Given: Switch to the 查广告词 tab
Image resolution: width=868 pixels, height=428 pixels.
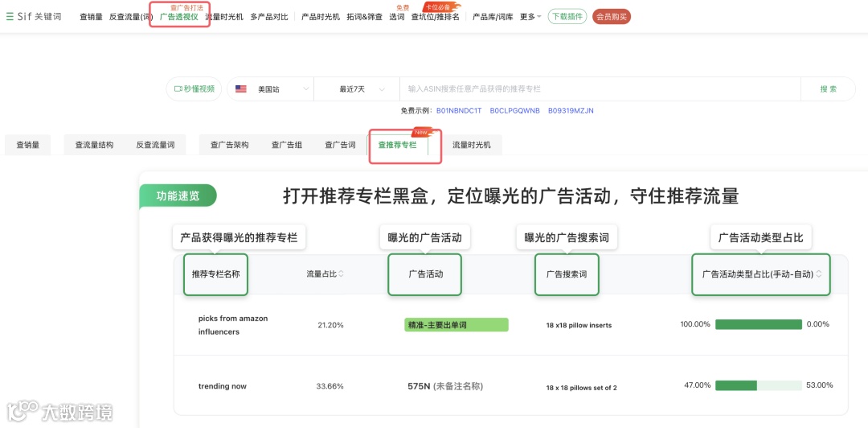Looking at the screenshot, I should coord(340,145).
